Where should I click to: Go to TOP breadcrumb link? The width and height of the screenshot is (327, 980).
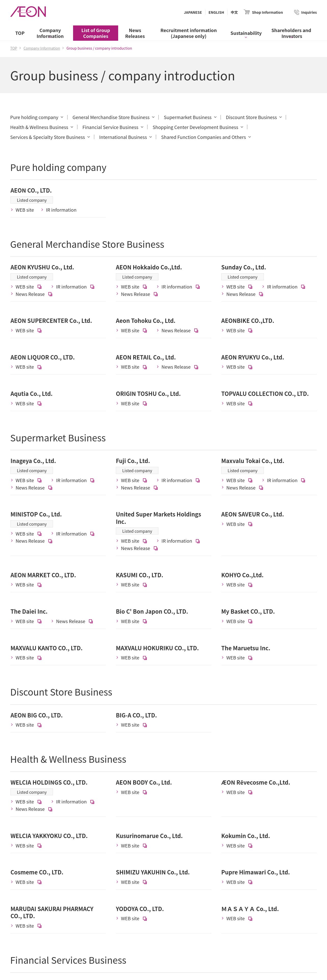point(14,48)
